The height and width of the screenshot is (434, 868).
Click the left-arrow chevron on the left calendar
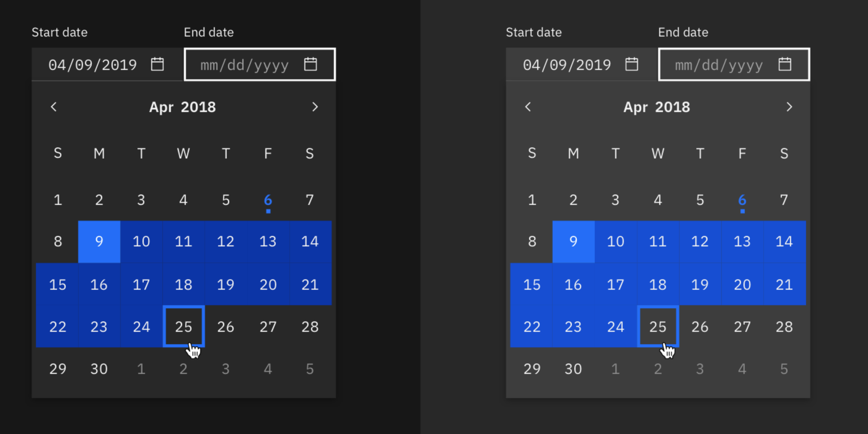pos(54,107)
